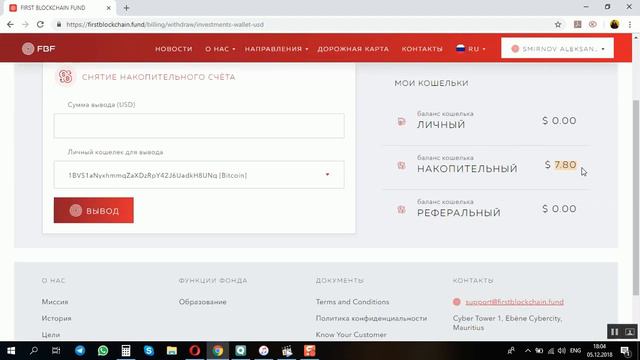Reload the current page
Image resolution: width=640 pixels, height=360 pixels.
click(x=40, y=24)
